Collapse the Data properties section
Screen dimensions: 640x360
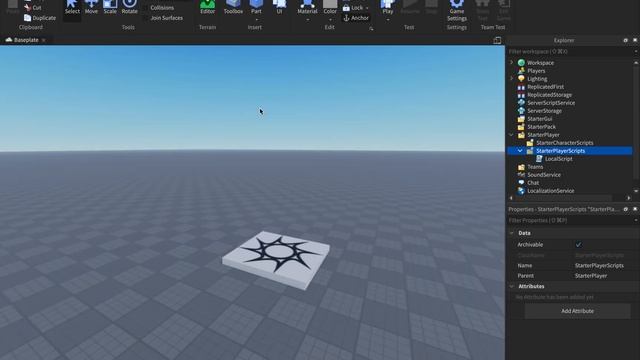[511, 233]
